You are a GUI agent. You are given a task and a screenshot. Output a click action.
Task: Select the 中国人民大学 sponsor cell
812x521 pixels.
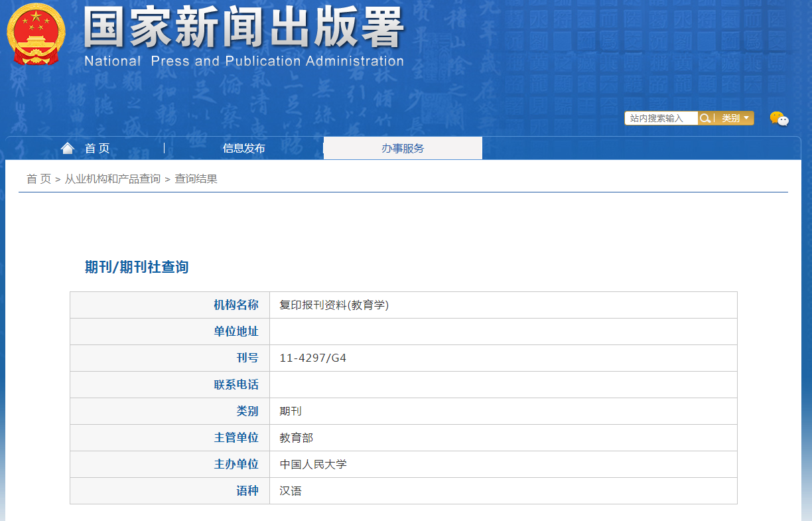pos(313,465)
